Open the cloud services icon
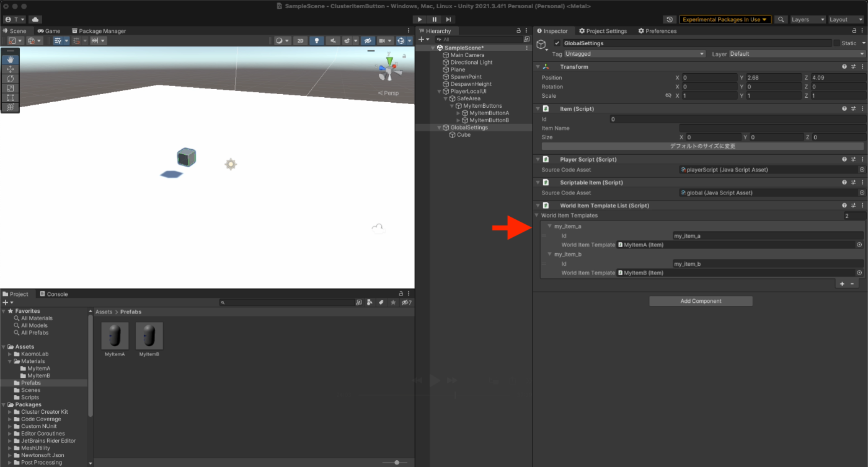The width and height of the screenshot is (868, 467). (35, 20)
